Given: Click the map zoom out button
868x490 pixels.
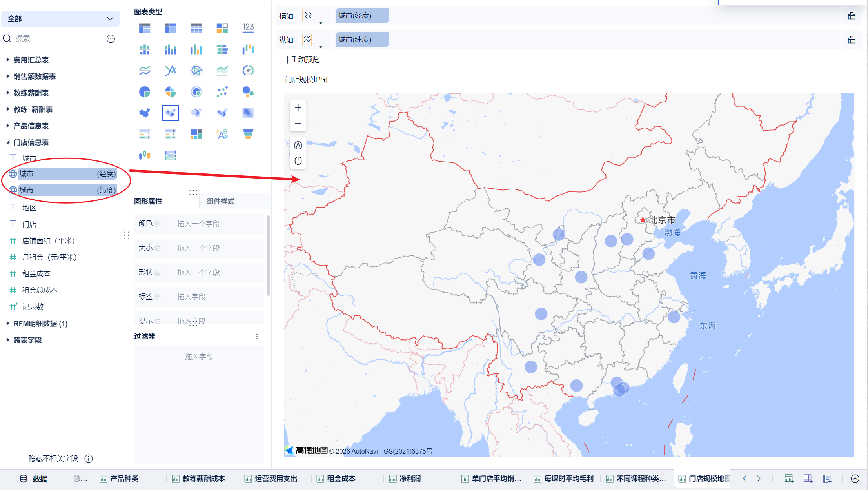Looking at the screenshot, I should [298, 123].
